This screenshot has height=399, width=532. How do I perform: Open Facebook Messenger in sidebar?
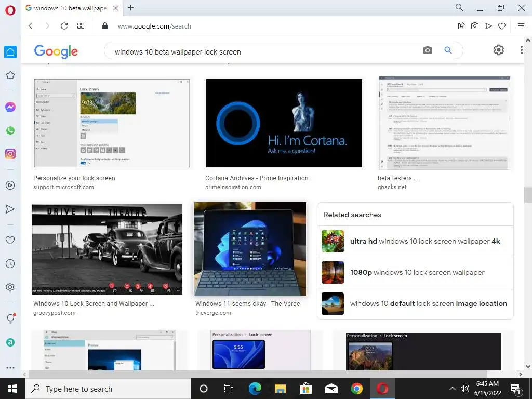click(10, 107)
